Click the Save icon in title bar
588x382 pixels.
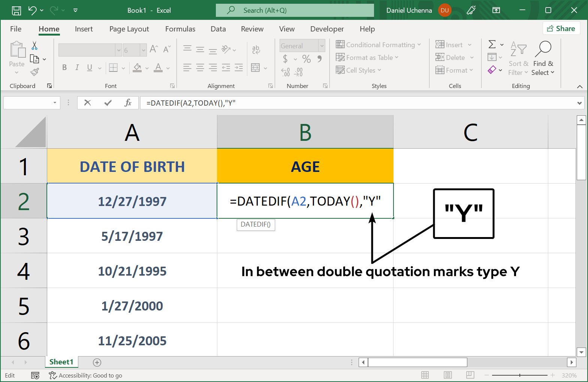16,10
